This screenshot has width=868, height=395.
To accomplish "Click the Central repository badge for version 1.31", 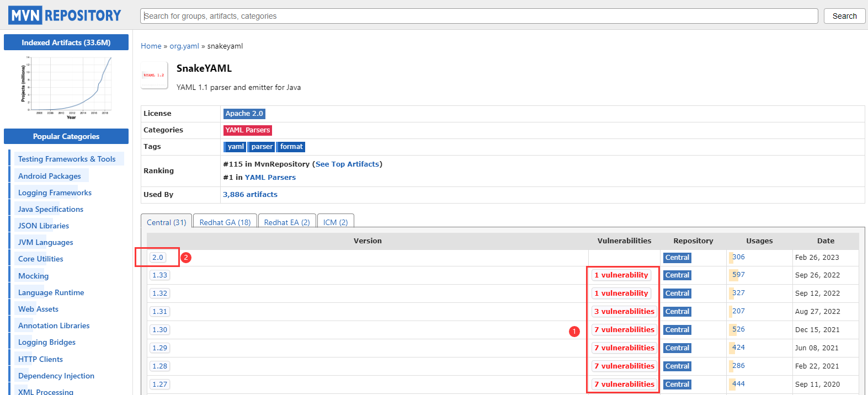I will (677, 312).
